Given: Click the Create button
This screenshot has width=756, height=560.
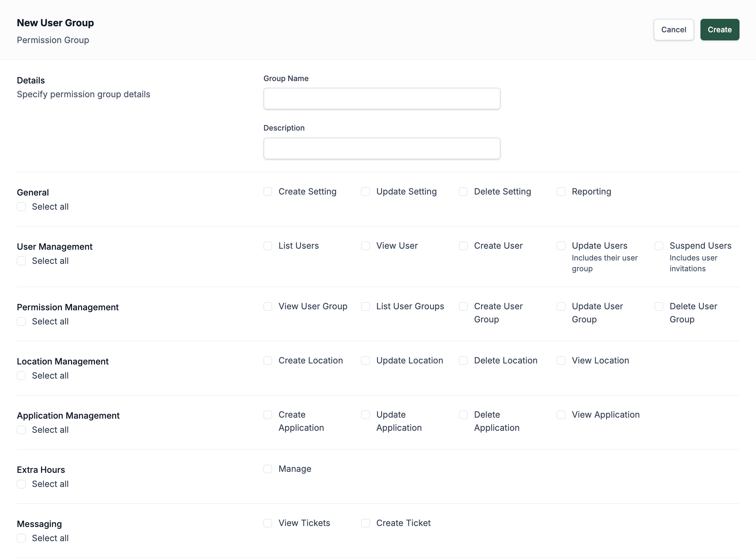Looking at the screenshot, I should (719, 30).
